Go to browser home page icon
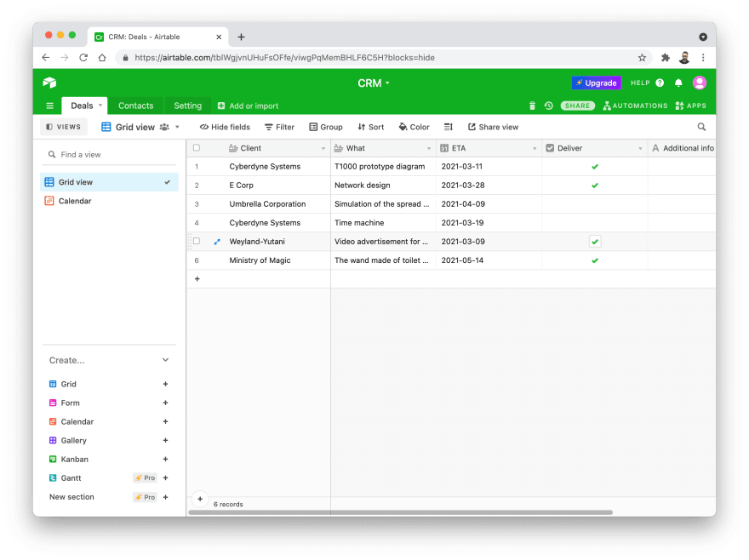Screen dimensions: 749x560 (102, 57)
